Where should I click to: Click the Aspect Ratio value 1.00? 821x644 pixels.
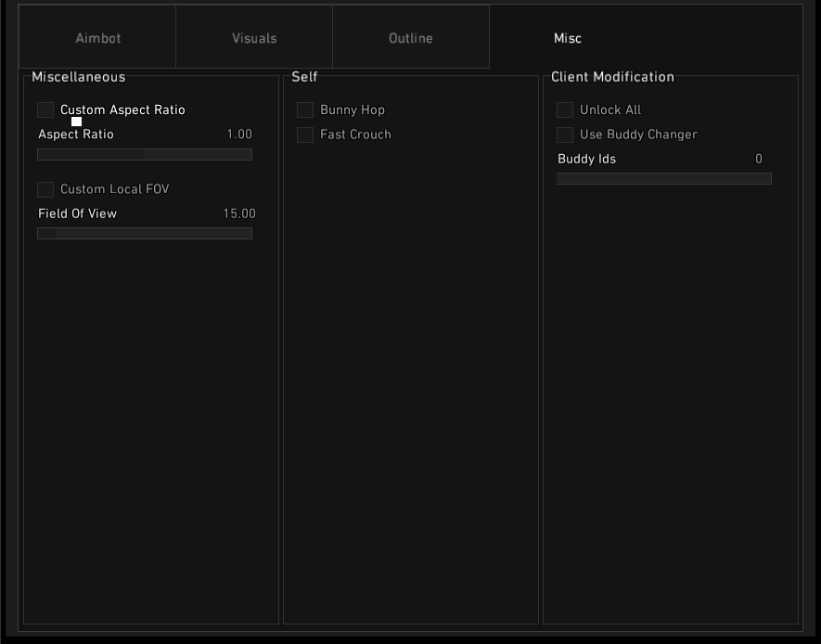click(239, 135)
